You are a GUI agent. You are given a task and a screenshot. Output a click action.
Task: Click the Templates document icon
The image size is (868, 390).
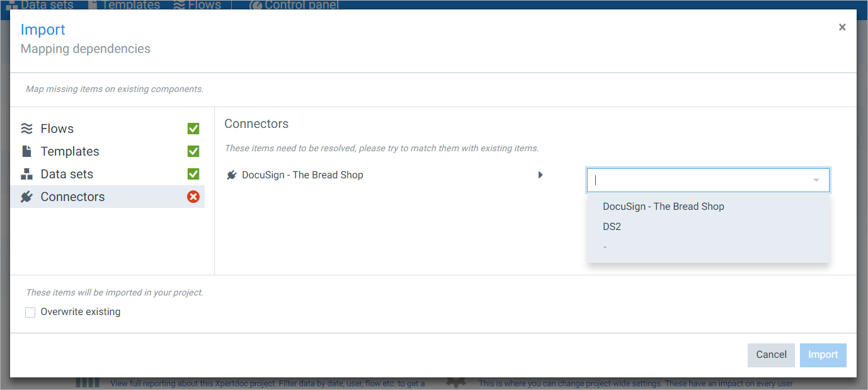pyautogui.click(x=26, y=151)
